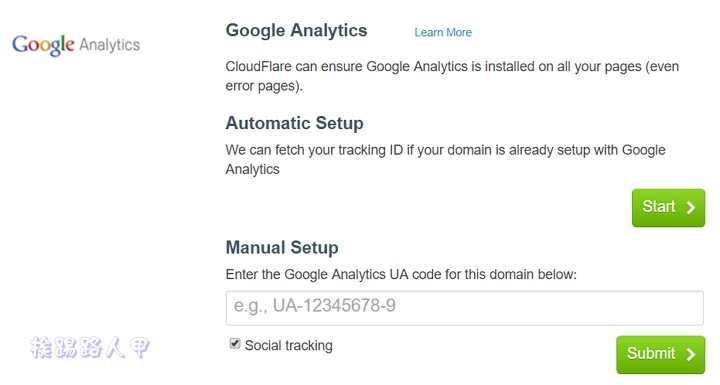Click the chevron arrow on the Submit button
The width and height of the screenshot is (720, 385).
click(691, 354)
